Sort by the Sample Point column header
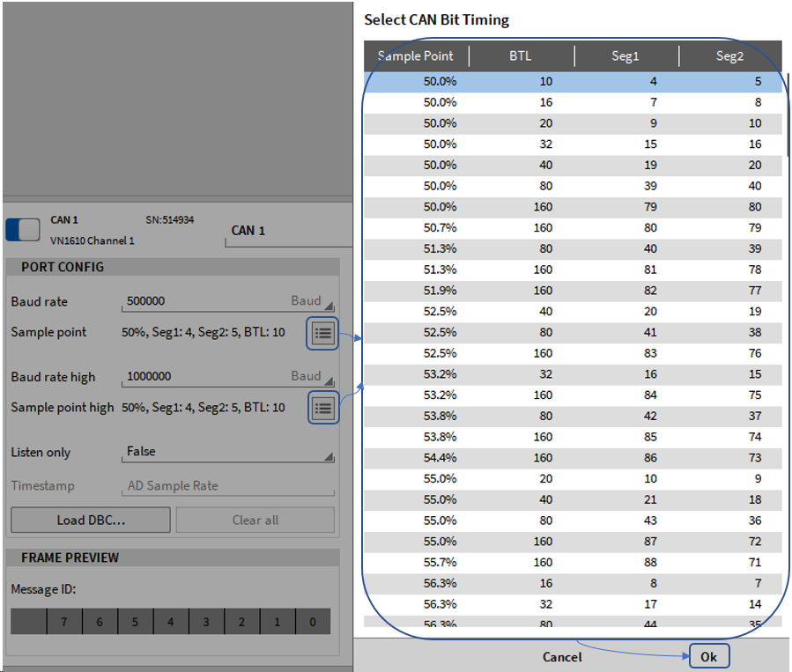Image resolution: width=792 pixels, height=672 pixels. (416, 56)
